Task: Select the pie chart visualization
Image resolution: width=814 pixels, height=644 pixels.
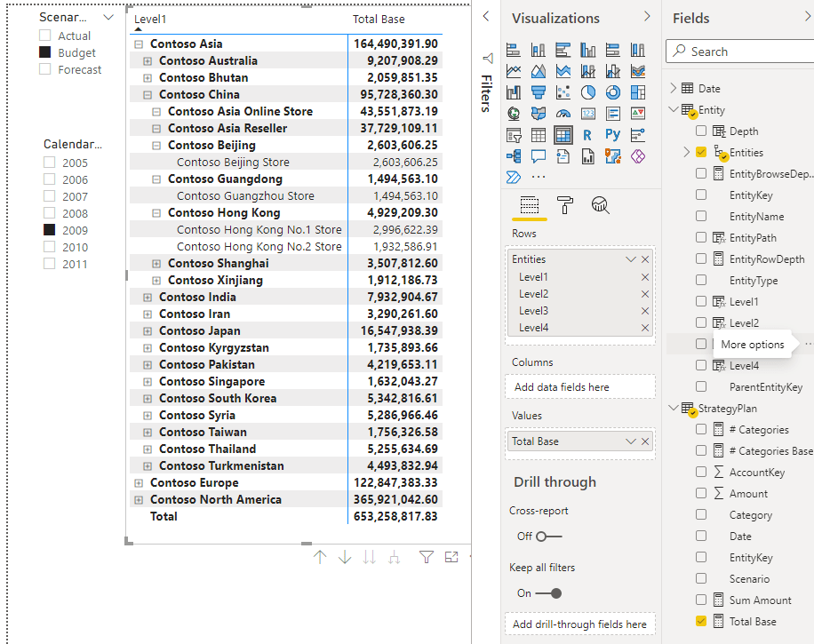Action: click(x=588, y=92)
